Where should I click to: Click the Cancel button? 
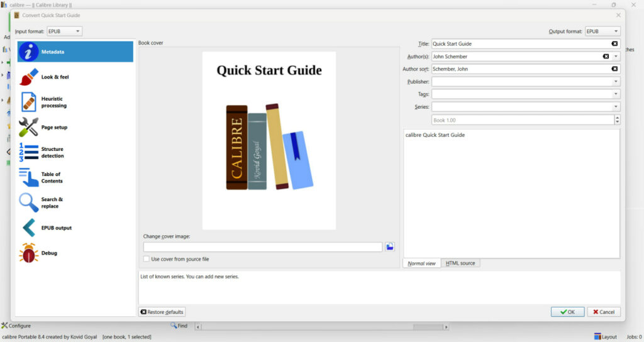604,312
